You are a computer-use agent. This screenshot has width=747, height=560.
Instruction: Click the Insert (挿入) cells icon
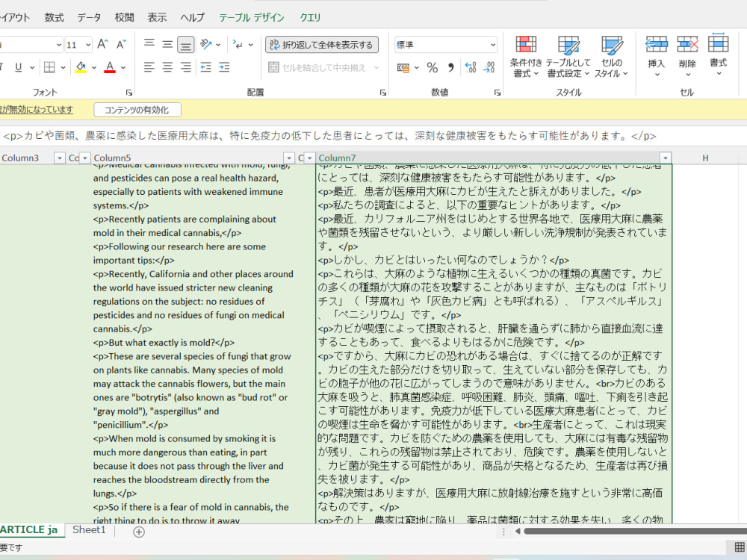(656, 46)
